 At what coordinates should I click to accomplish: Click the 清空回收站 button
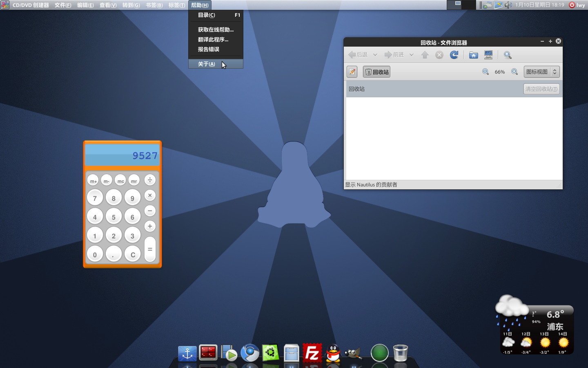tap(541, 89)
